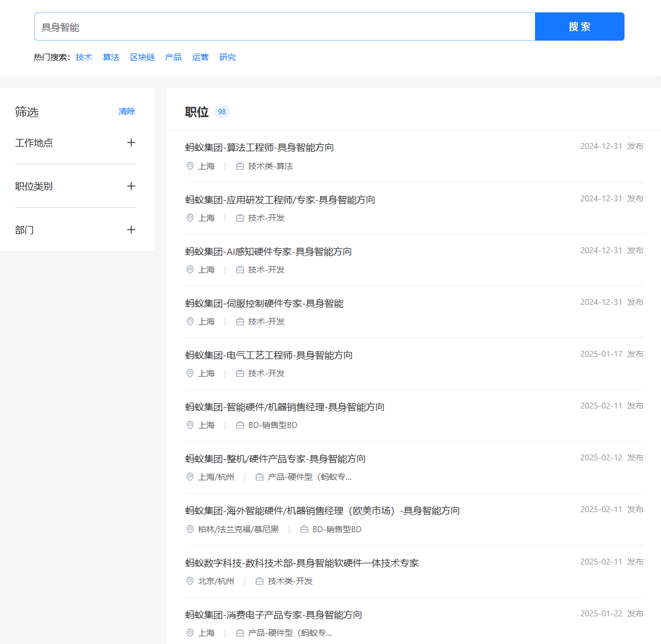This screenshot has width=661, height=644.
Task: Expand the 工作地点 filter
Action: click(131, 142)
